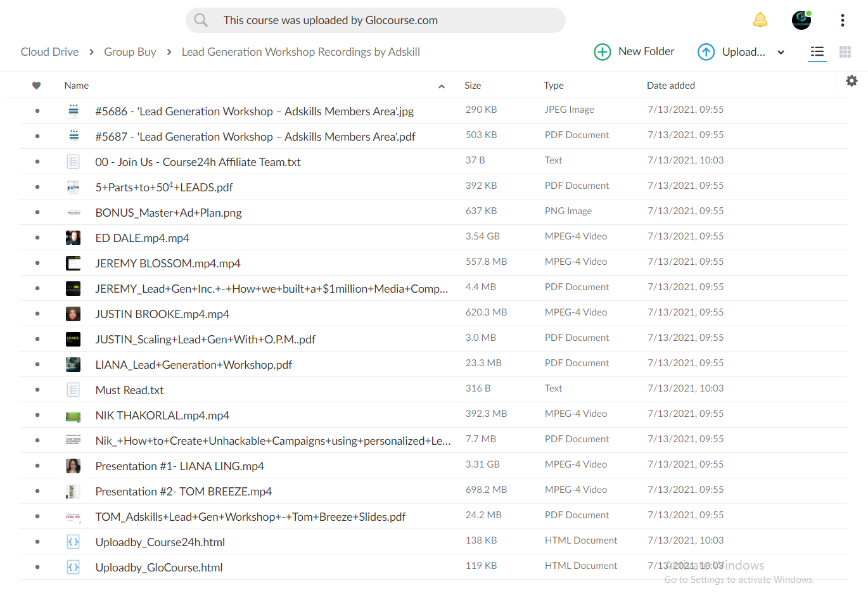
Task: Click size 23.3 MB cell
Action: 483,363
